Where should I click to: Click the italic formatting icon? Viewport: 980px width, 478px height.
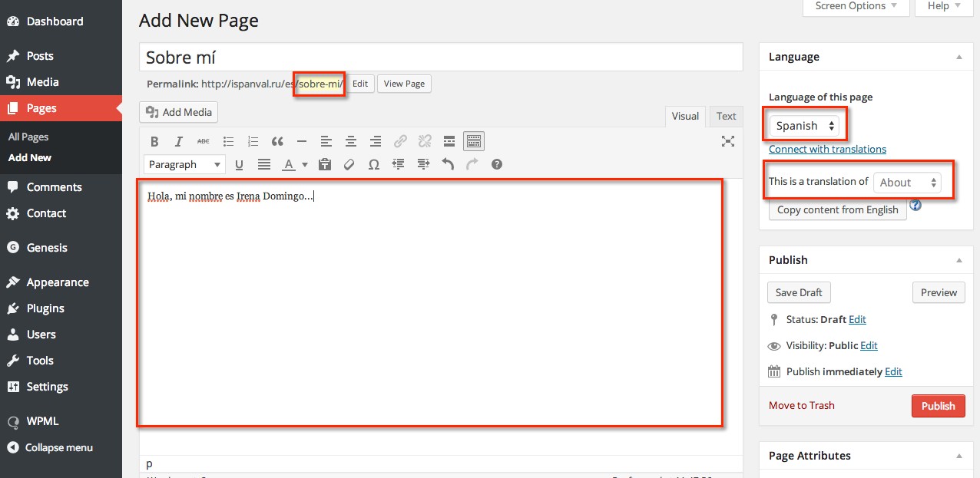(179, 142)
